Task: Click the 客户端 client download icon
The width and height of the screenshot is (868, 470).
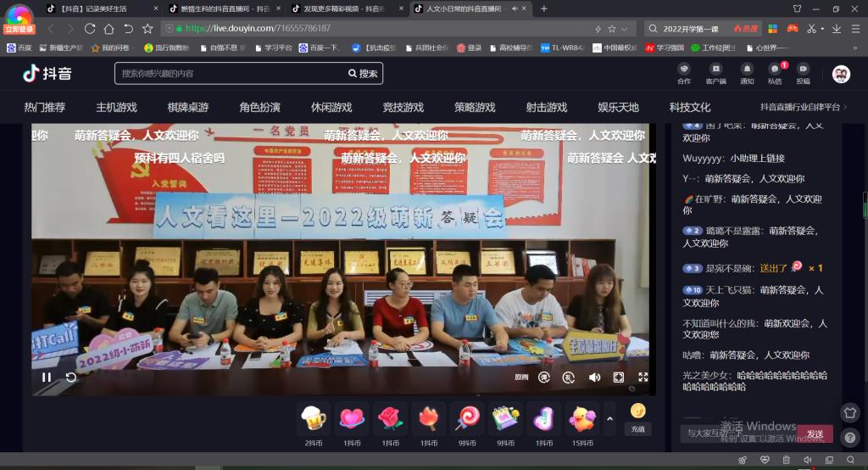Action: (x=715, y=71)
